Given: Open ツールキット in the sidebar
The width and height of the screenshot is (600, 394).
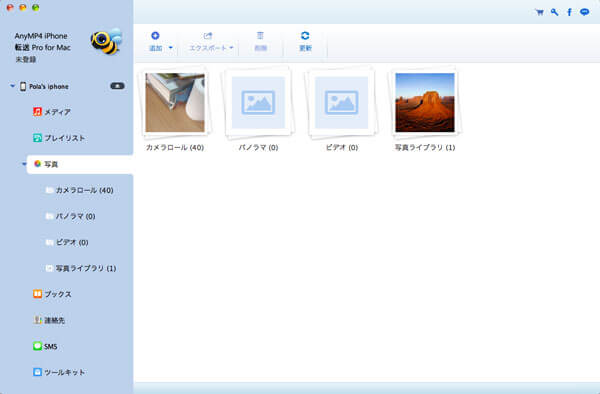Looking at the screenshot, I should tap(64, 372).
